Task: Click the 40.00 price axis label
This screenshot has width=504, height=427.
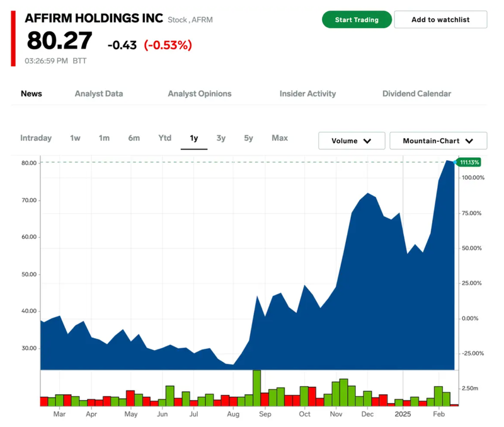Action: 29,311
